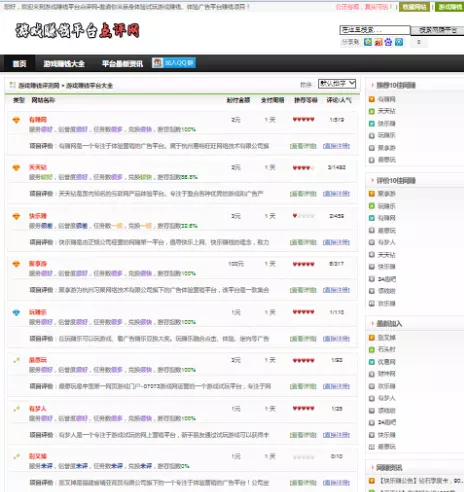The height and width of the screenshot is (492, 464).
Task: Click 查看详情 in the 玩赚乐 row
Action: point(303,339)
